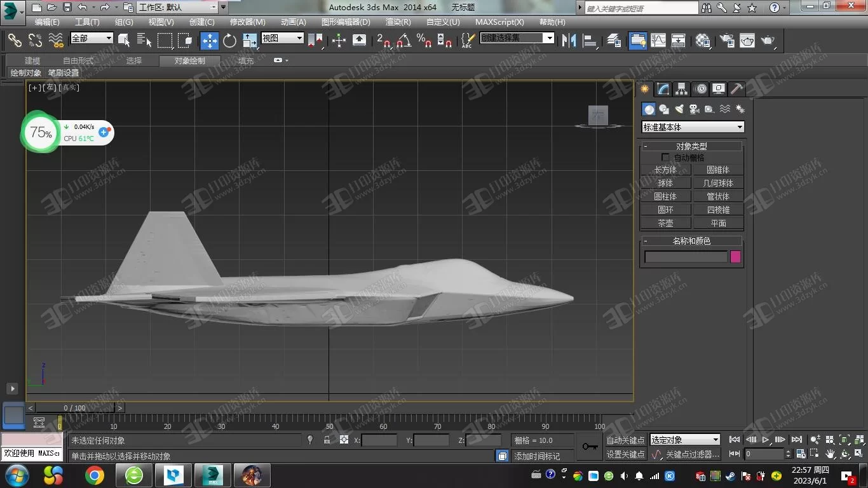
Task: Switch to the 建模 ribbon tab
Action: pyautogui.click(x=32, y=61)
